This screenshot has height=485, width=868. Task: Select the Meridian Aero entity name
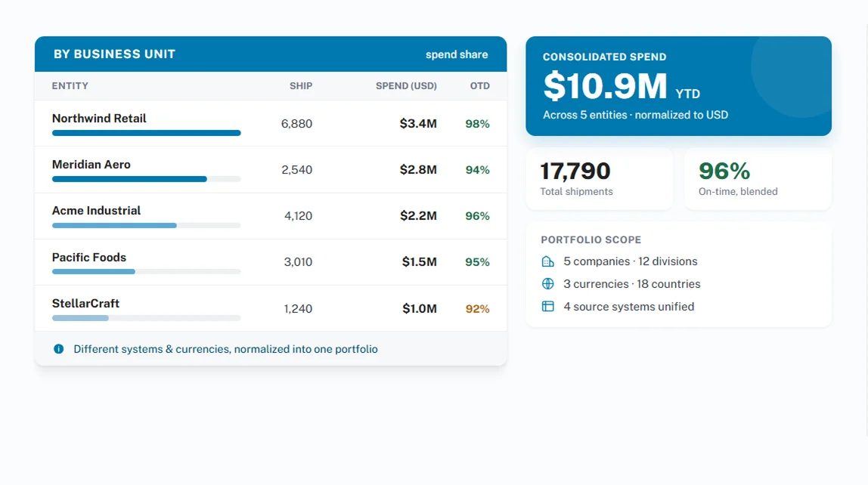point(91,165)
